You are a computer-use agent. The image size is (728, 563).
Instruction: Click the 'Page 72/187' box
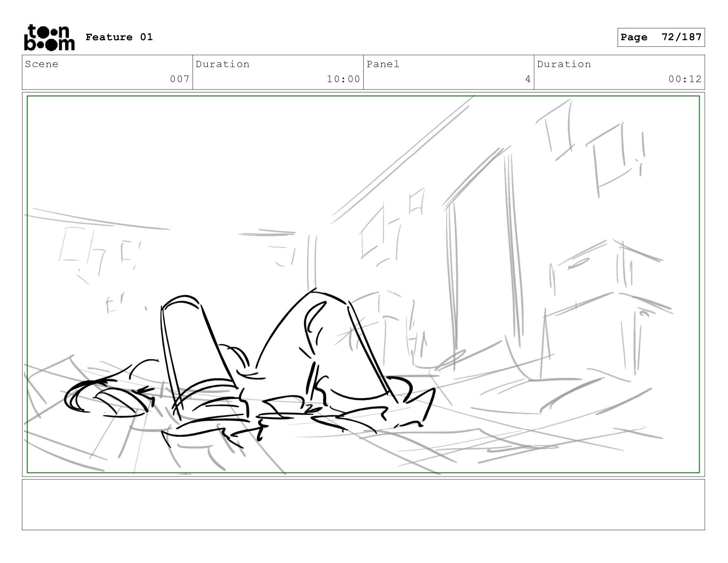661,37
